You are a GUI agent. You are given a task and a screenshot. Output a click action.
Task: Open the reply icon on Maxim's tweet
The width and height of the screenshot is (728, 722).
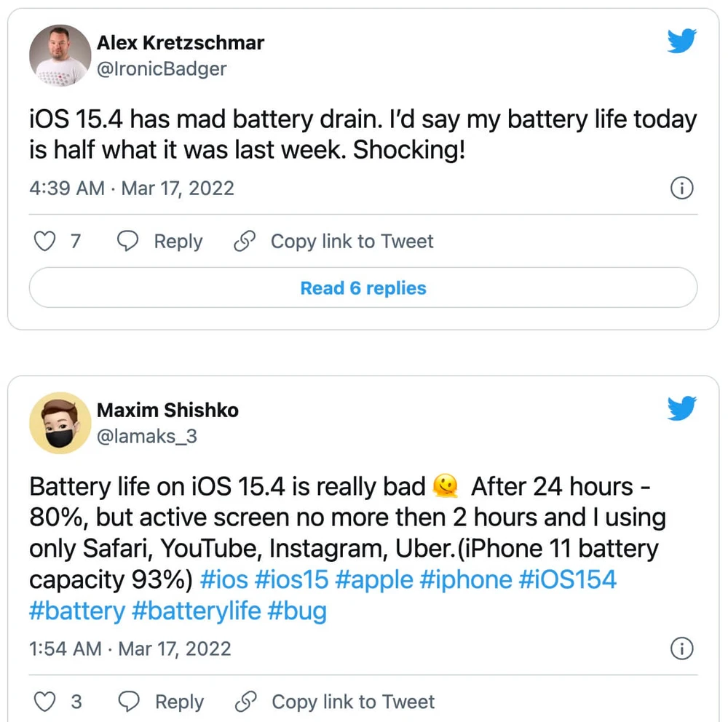pos(129,702)
